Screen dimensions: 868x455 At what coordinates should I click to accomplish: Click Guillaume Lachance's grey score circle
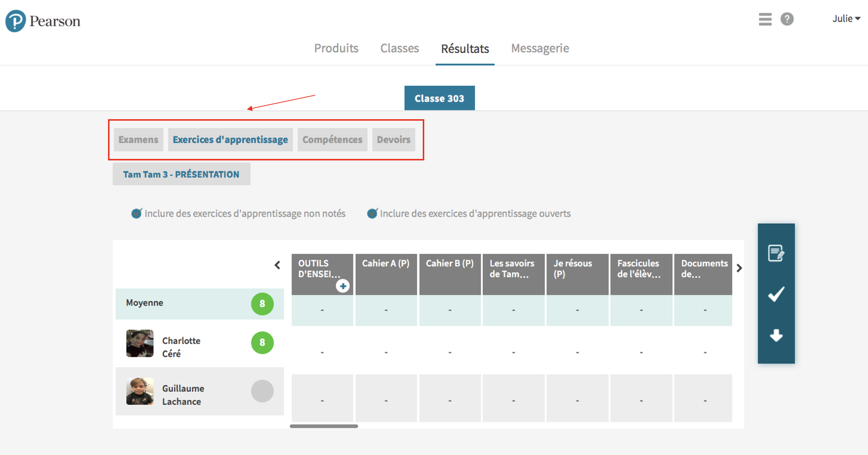point(262,391)
